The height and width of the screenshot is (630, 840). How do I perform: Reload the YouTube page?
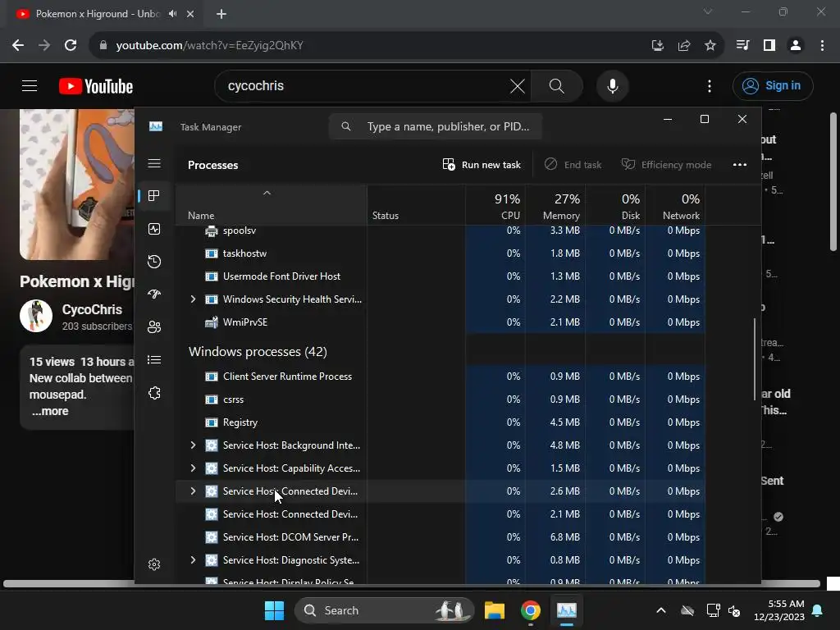point(71,46)
